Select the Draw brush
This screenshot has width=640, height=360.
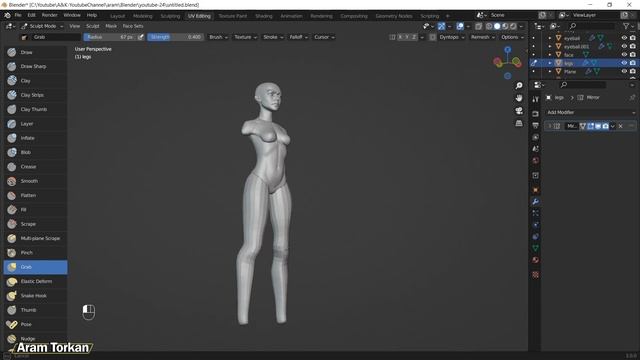(35, 52)
